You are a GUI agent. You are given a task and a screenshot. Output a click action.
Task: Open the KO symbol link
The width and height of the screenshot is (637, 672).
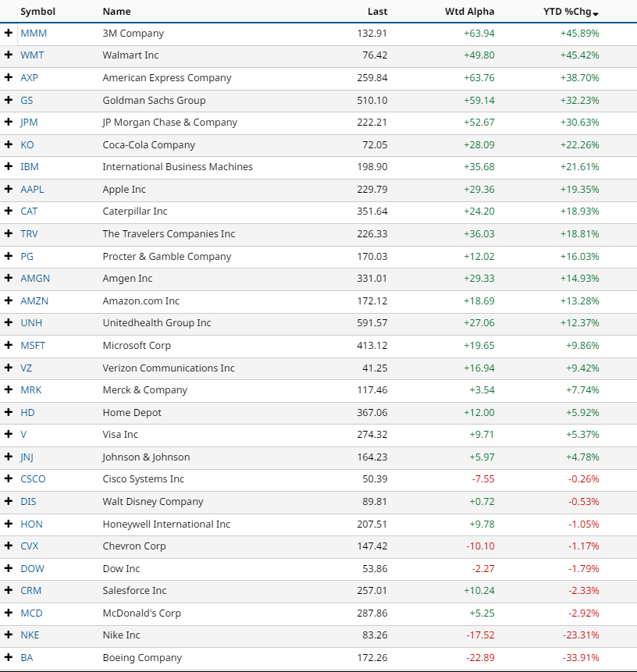27,145
